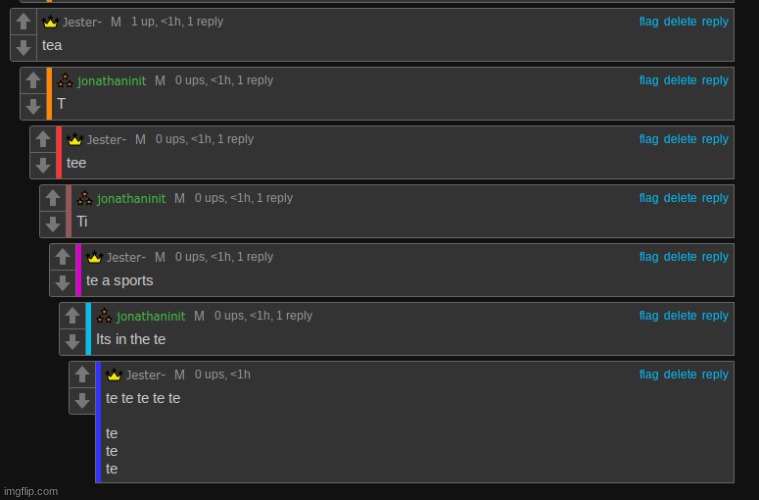Flag the "Ti" comment
This screenshot has width=759, height=500.
pyautogui.click(x=649, y=198)
